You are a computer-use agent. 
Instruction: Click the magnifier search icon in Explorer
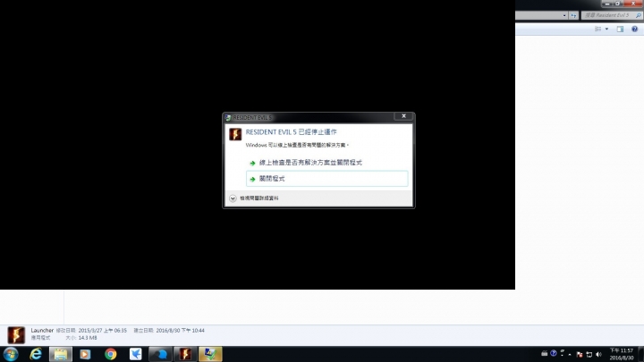tap(639, 15)
